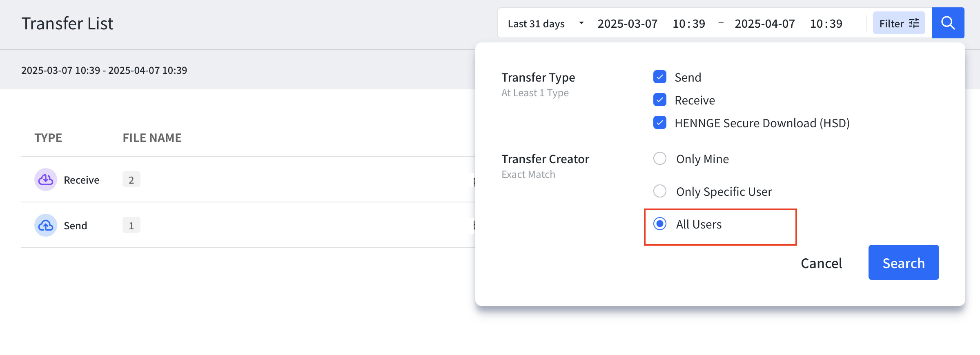This screenshot has height=355, width=980.
Task: Expand the Last 31 days dropdown
Action: coord(546,24)
